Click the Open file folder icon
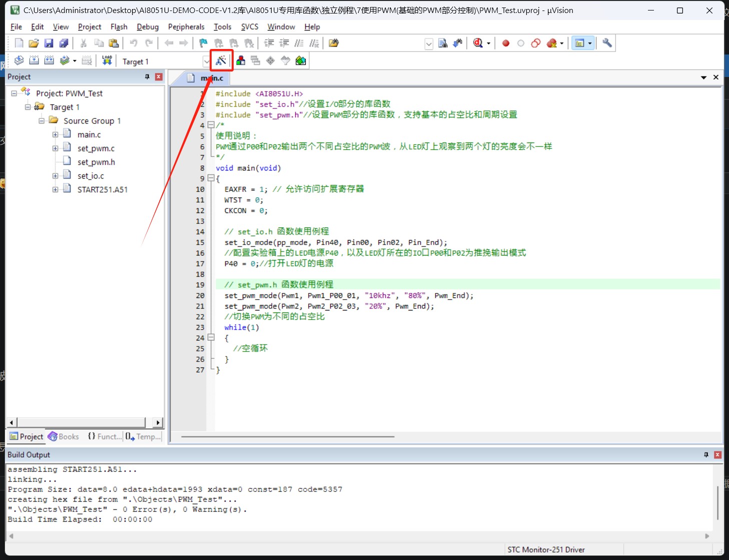Image resolution: width=729 pixels, height=560 pixels. tap(34, 43)
